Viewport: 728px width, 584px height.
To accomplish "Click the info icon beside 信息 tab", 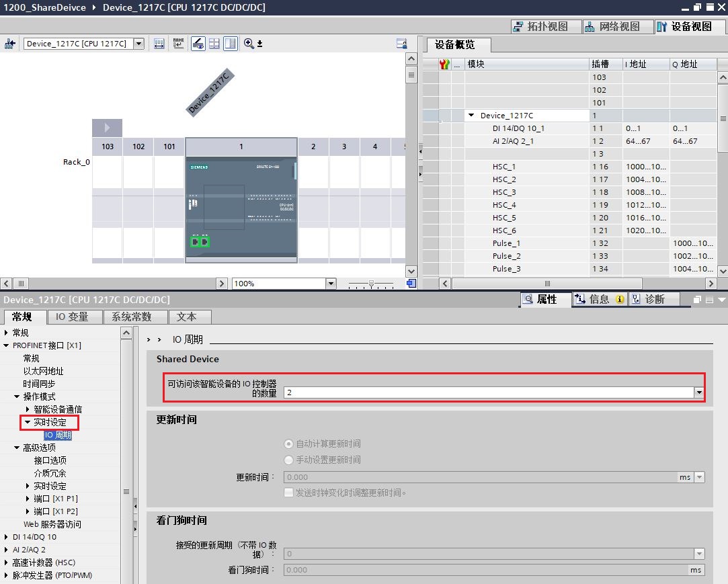I will point(620,300).
